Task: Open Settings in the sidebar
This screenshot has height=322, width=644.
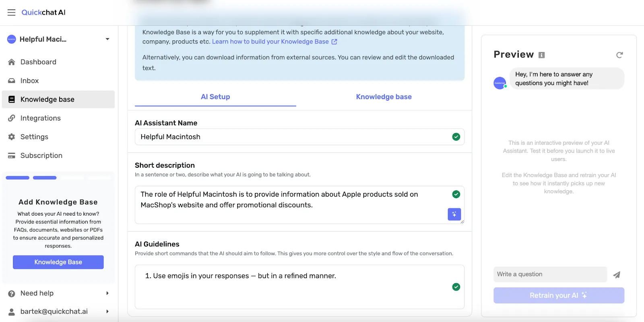Action: click(58, 137)
